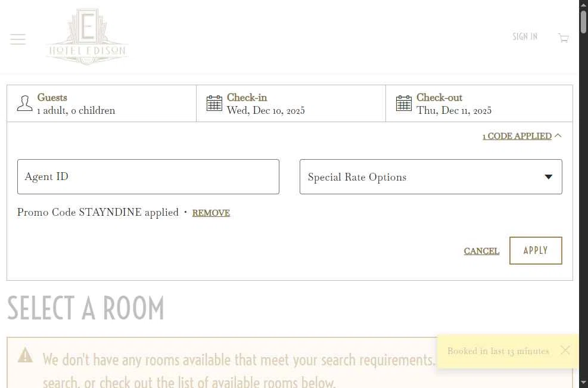Click the chevron beside 1 Code Applied
Image resolution: width=588 pixels, height=388 pixels.
(x=558, y=135)
